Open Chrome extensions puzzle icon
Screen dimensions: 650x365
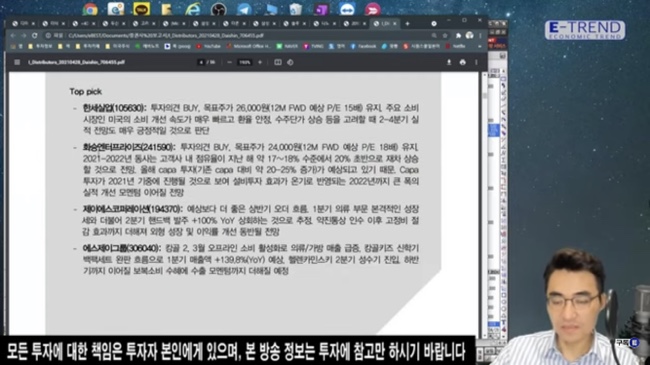point(458,36)
